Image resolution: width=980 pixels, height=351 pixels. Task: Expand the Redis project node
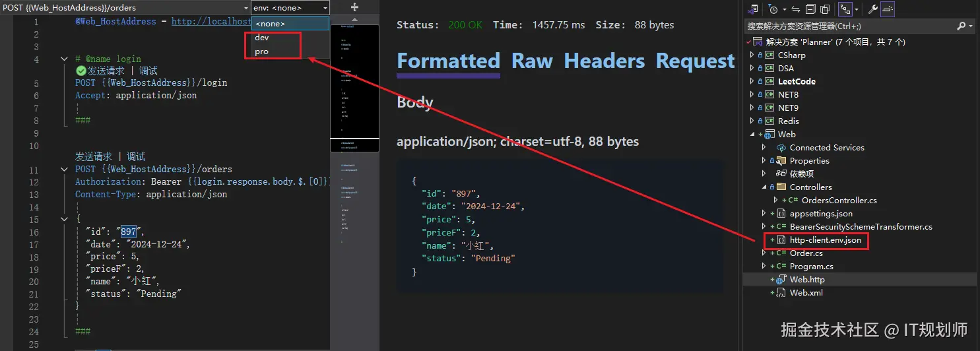[x=752, y=121]
